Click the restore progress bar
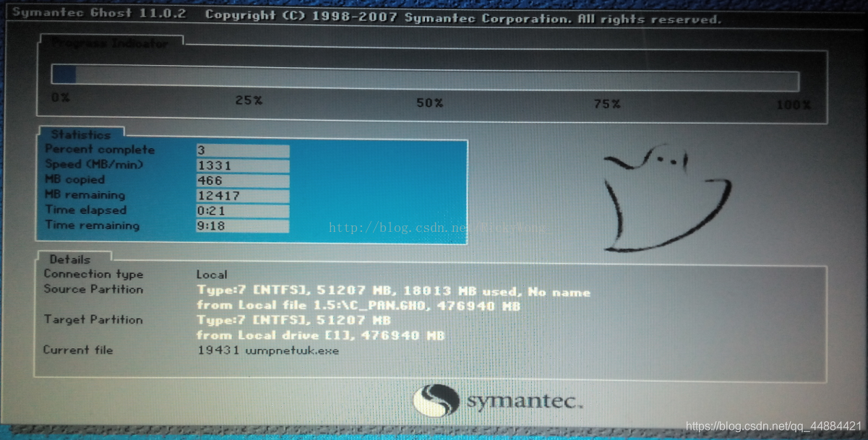 (x=425, y=78)
